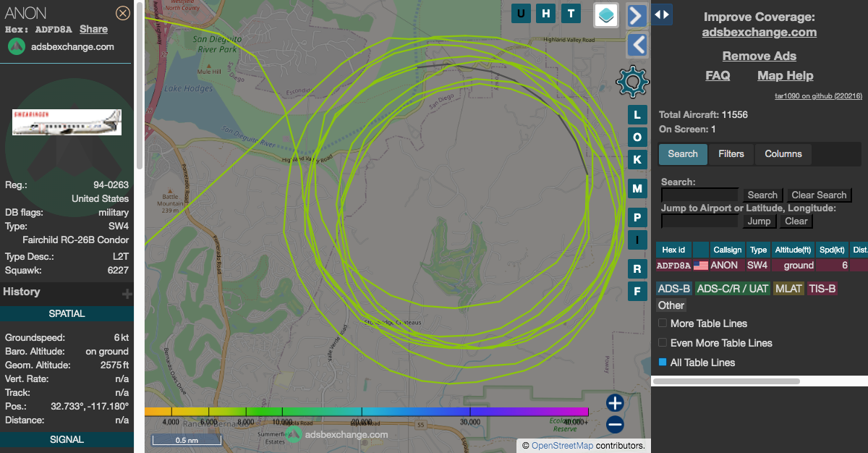Open the Share link for hex ADFD8A
Image resolution: width=868 pixels, height=453 pixels.
93,29
